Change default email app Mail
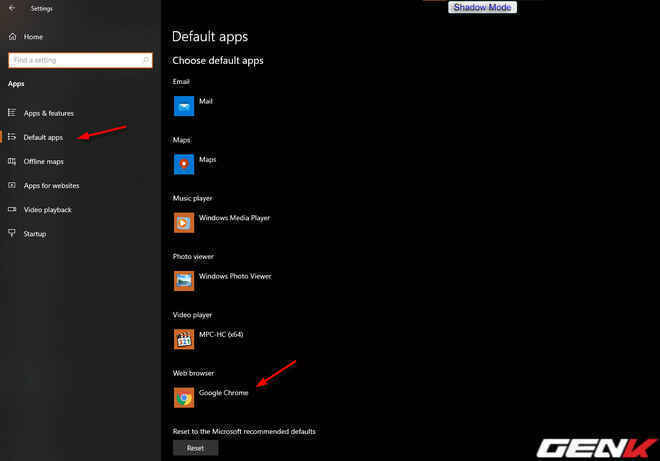The image size is (660, 461). [x=206, y=101]
